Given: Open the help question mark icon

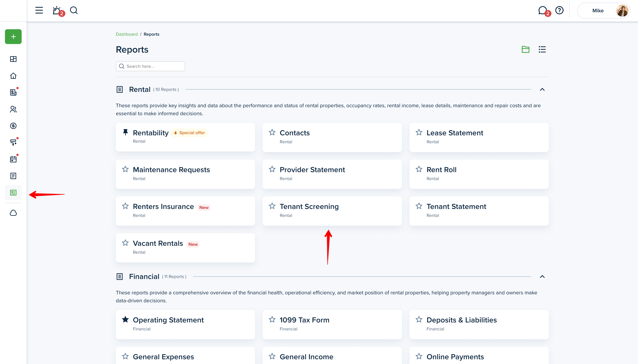Looking at the screenshot, I should click(x=559, y=10).
